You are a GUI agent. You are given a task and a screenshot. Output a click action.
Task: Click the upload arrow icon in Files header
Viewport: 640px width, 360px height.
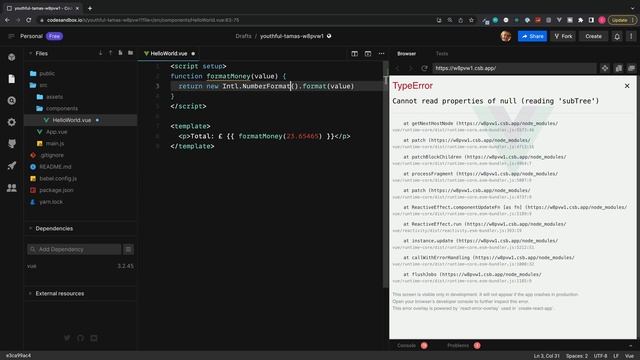click(110, 53)
